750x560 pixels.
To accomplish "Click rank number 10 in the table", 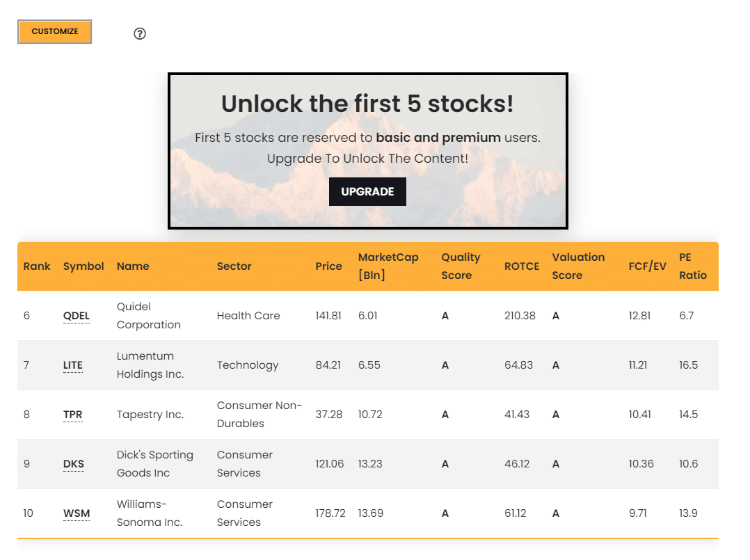I will coord(29,513).
